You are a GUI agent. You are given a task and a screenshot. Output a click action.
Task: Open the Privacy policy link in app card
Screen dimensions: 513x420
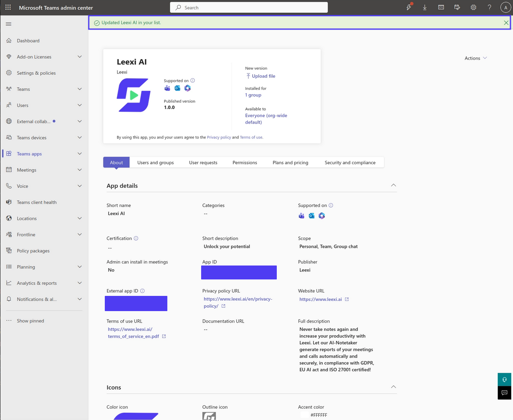[x=219, y=137]
